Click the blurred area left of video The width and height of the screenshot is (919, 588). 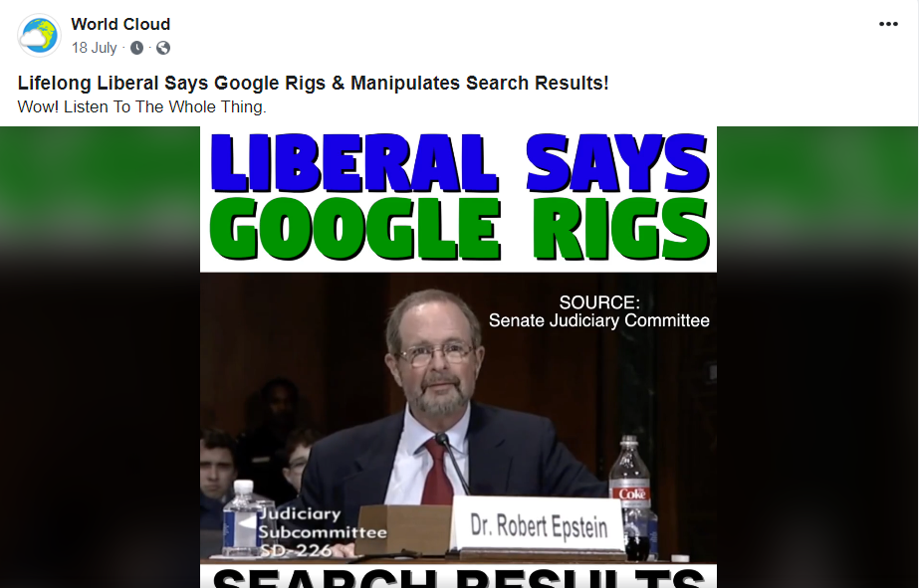101,357
